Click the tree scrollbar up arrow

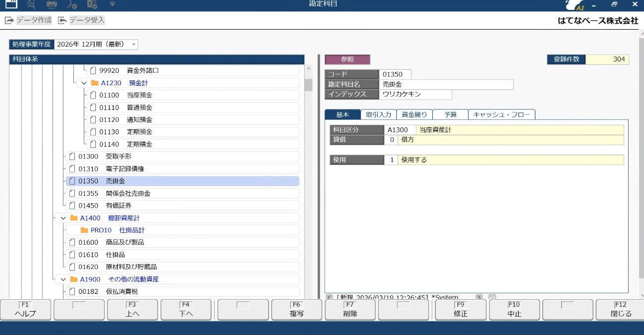point(308,69)
